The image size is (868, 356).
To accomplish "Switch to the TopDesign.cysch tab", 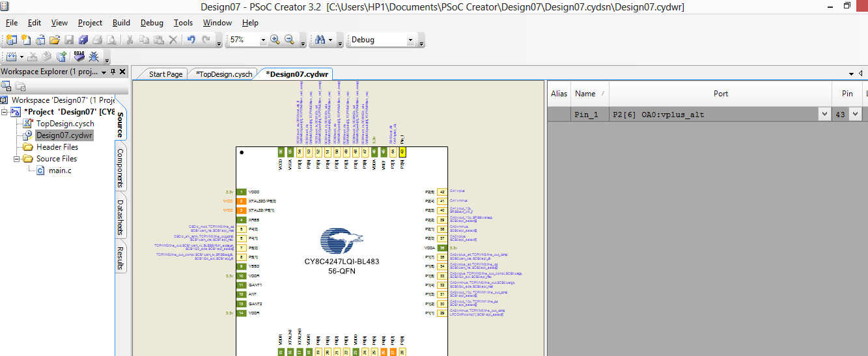I will point(223,74).
